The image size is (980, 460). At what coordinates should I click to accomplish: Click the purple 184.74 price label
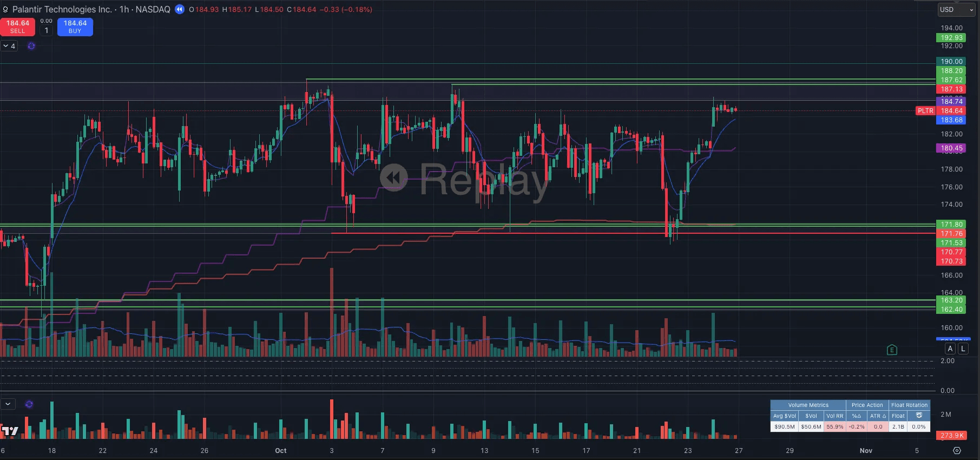pos(951,102)
